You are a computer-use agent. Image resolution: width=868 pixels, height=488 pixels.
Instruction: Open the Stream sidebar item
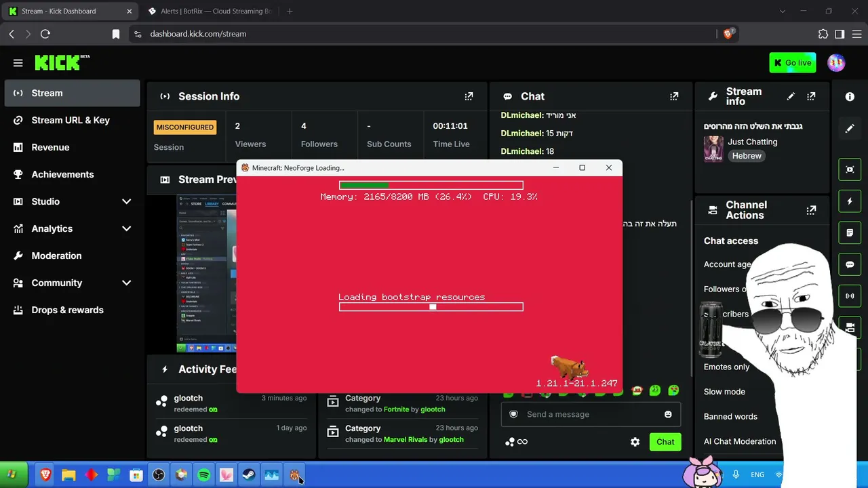pos(72,93)
